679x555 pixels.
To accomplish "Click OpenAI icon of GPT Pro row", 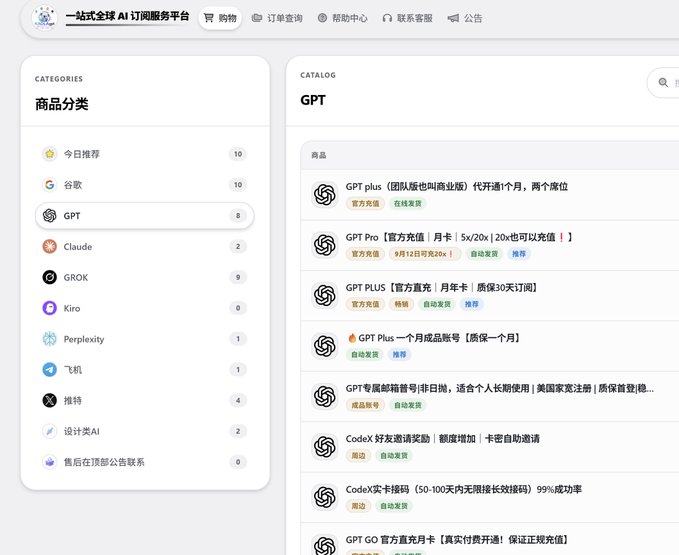I will click(325, 245).
